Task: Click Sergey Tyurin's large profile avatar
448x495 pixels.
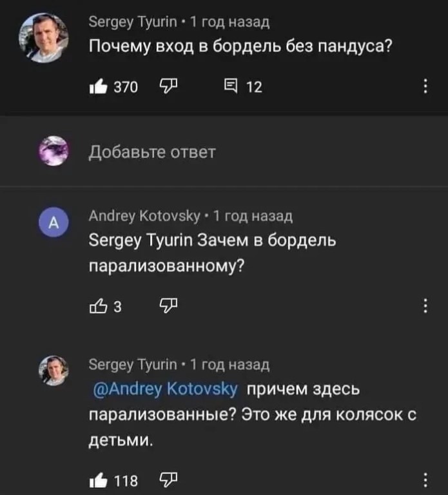Action: tap(44, 38)
